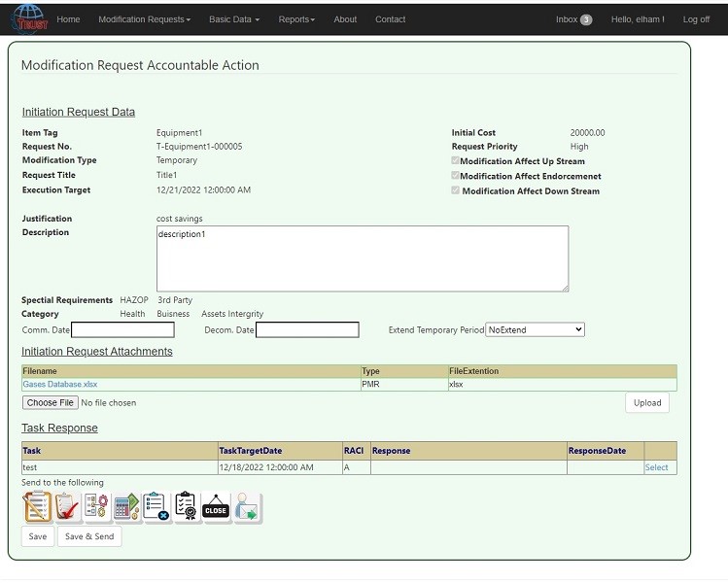Click the PMR type cell
728x583 pixels.
point(404,384)
